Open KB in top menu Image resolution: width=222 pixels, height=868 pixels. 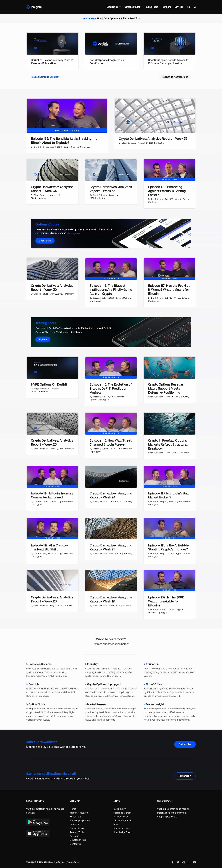188,7
